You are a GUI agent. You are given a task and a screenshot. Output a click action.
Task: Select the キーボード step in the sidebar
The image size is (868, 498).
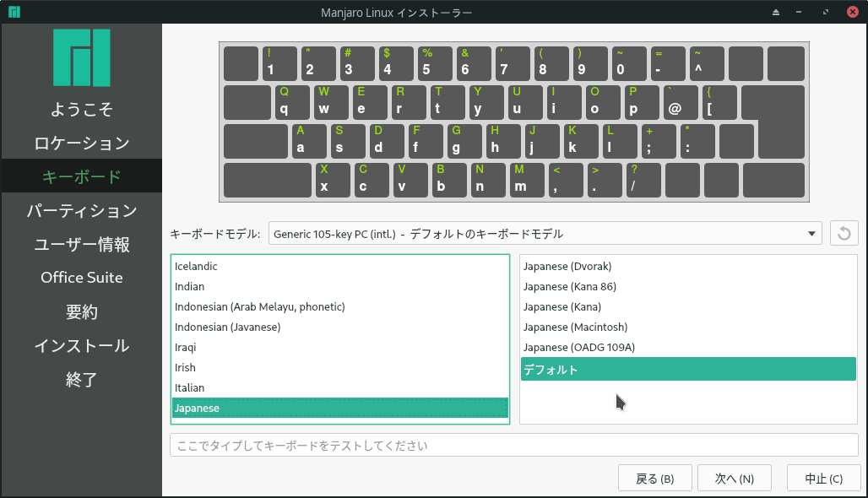[81, 176]
